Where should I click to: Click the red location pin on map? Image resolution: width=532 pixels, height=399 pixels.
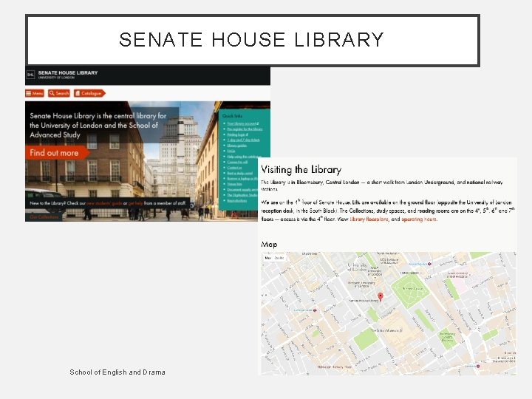pos(381,297)
